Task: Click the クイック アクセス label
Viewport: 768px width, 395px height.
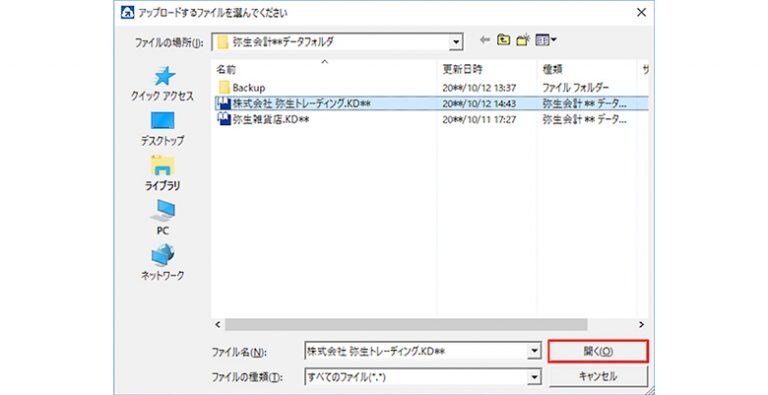Action: (x=163, y=96)
